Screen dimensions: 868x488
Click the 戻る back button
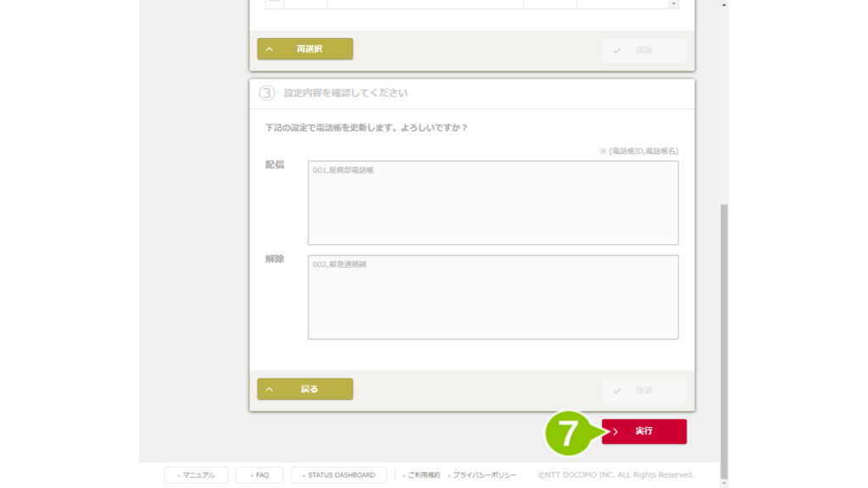pos(305,389)
